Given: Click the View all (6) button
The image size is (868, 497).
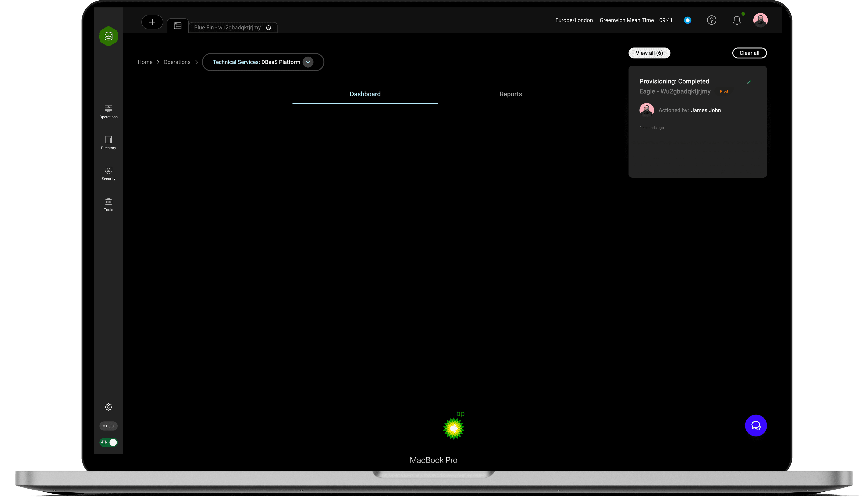Looking at the screenshot, I should coord(649,53).
